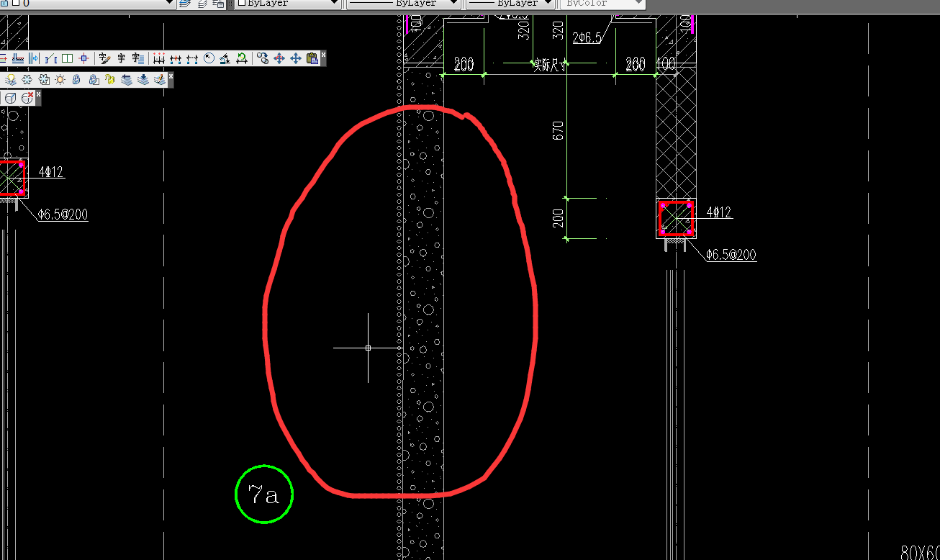The width and height of the screenshot is (940, 560).
Task: Click the 670 vertical dimension text
Action: tap(559, 131)
